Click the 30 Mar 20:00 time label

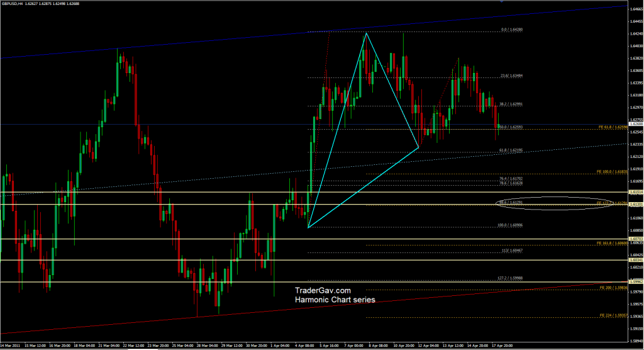[x=257, y=346]
